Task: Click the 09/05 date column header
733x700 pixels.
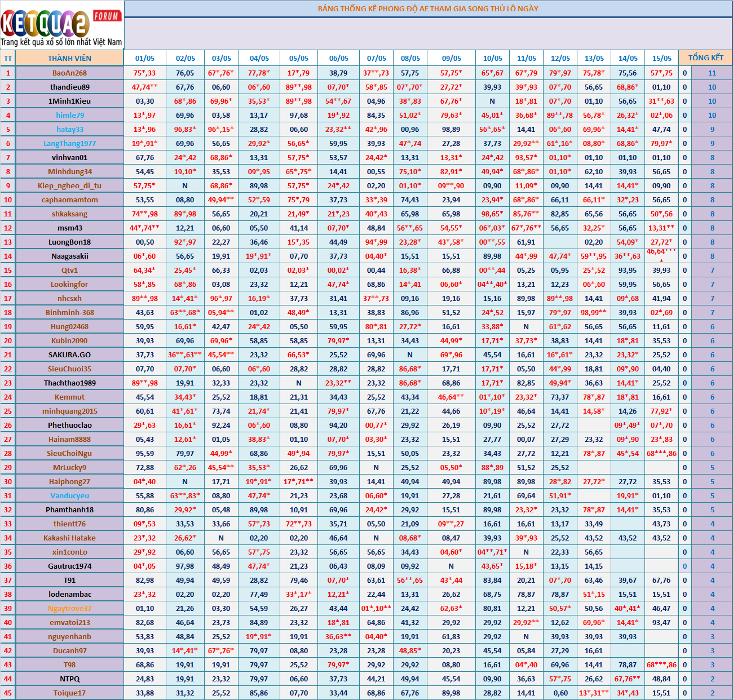Action: point(451,58)
